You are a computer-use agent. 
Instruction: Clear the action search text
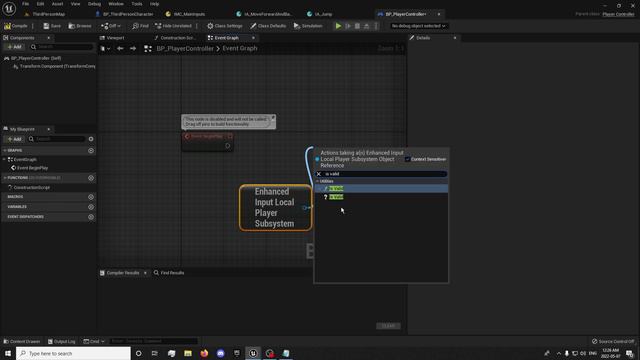point(319,174)
